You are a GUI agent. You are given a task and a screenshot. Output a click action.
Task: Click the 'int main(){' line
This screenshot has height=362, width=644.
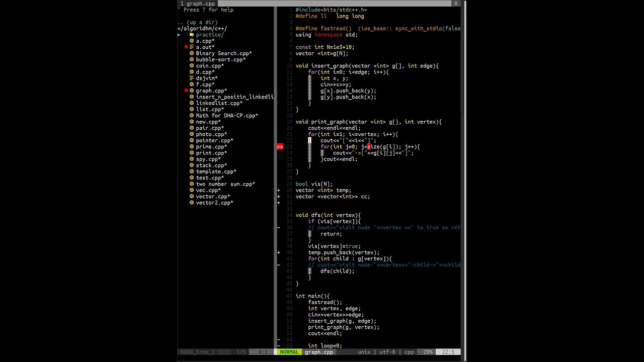pyautogui.click(x=312, y=296)
